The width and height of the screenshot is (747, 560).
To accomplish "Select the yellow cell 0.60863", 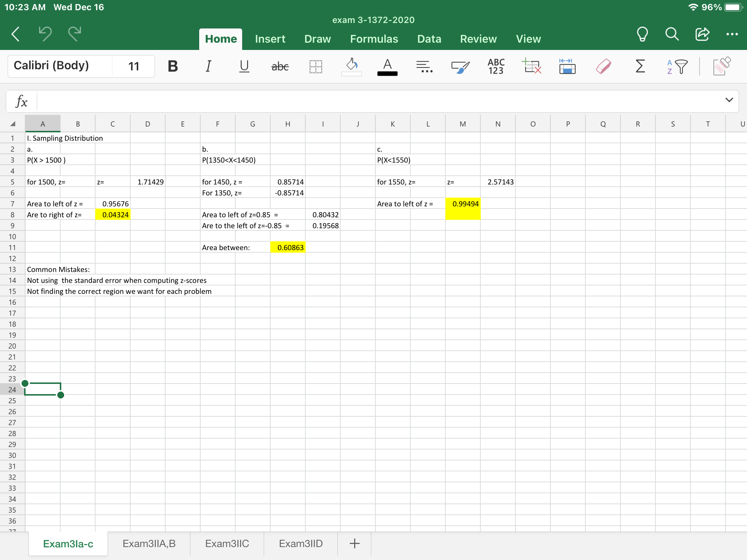I will coord(288,248).
